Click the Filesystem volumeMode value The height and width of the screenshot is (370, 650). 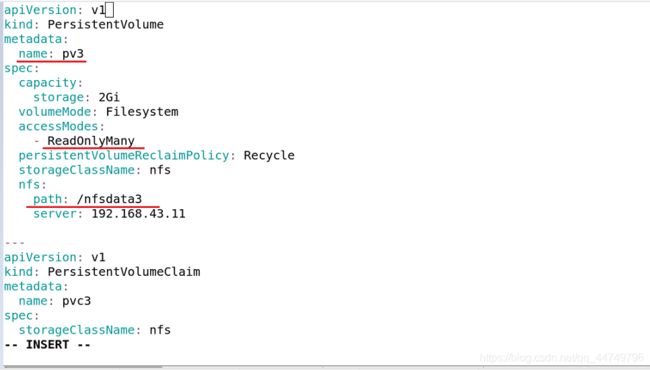(x=142, y=112)
